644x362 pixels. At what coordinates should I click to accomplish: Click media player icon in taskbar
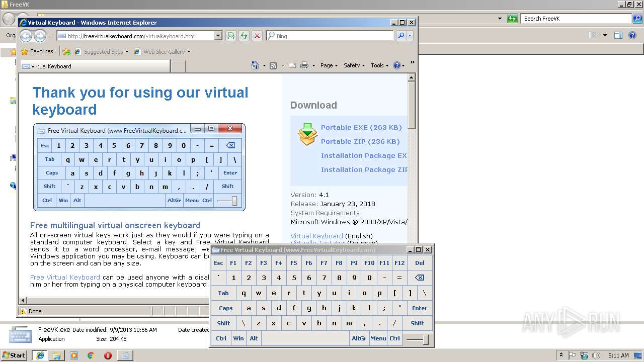[74, 355]
